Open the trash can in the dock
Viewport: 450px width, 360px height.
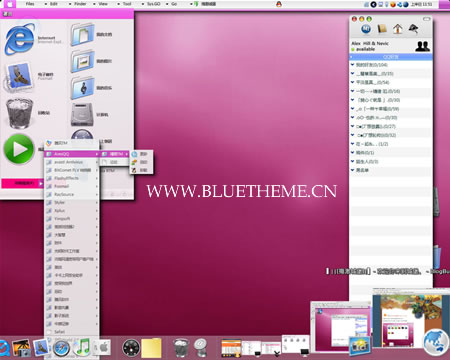tap(181, 348)
